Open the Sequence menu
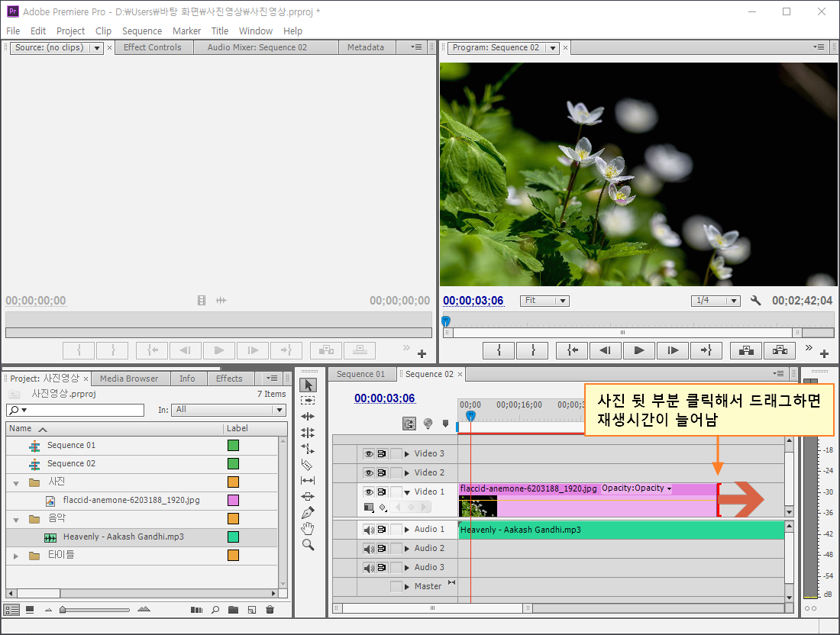This screenshot has width=840, height=635. click(x=142, y=31)
